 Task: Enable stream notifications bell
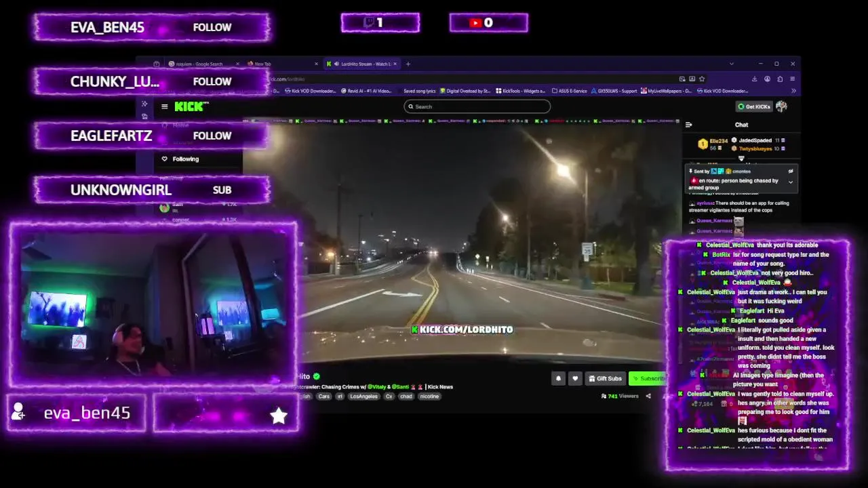[x=558, y=378]
